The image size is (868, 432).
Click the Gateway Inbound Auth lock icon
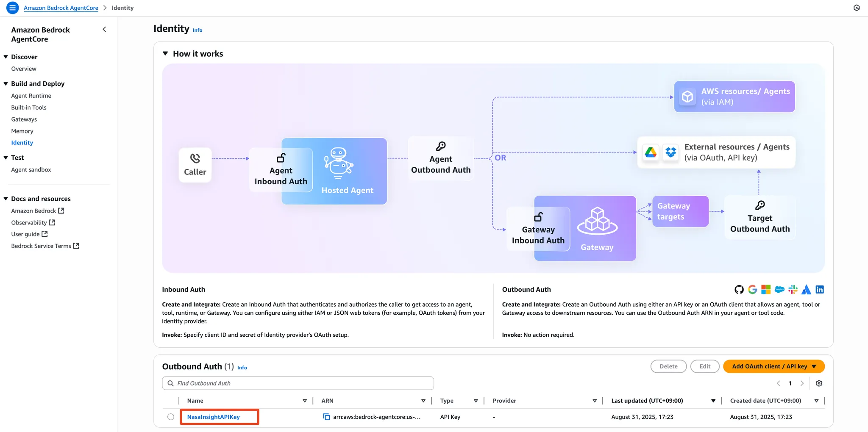click(538, 217)
